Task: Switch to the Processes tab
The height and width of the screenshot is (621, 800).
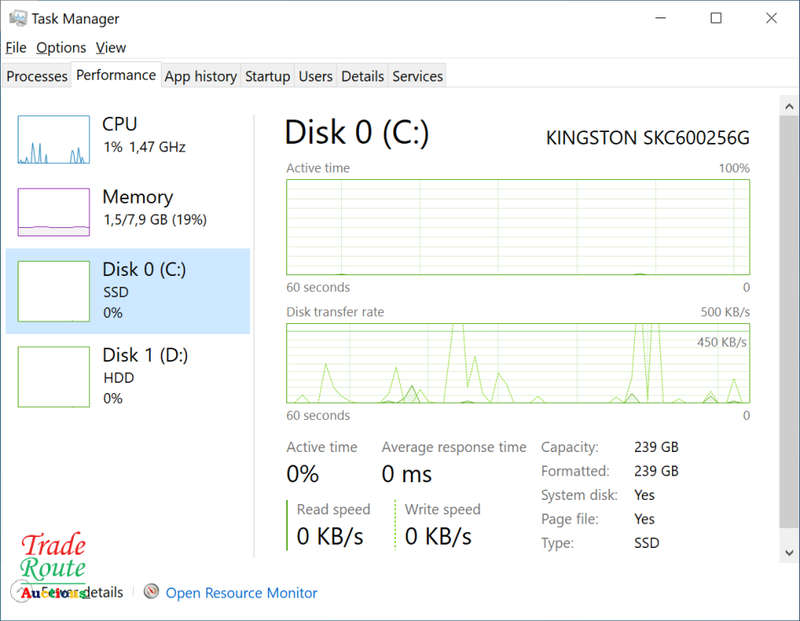Action: [37, 76]
